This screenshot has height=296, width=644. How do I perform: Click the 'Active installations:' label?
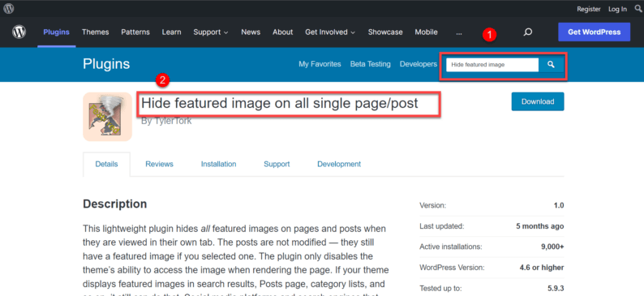(x=450, y=247)
